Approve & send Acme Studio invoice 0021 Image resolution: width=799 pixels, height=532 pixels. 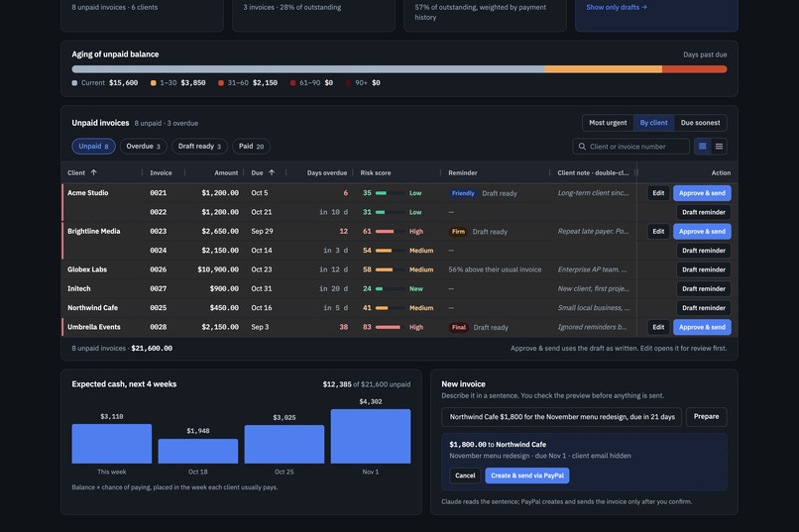pyautogui.click(x=702, y=193)
